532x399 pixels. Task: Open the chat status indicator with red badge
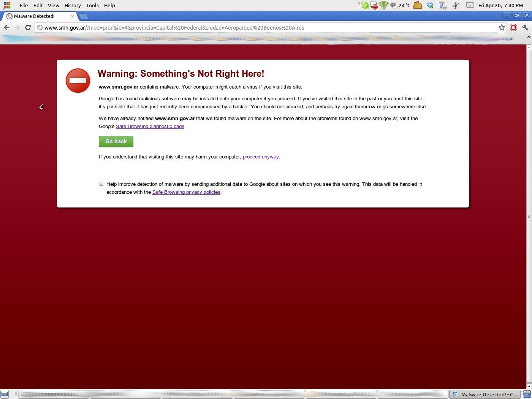(x=374, y=5)
